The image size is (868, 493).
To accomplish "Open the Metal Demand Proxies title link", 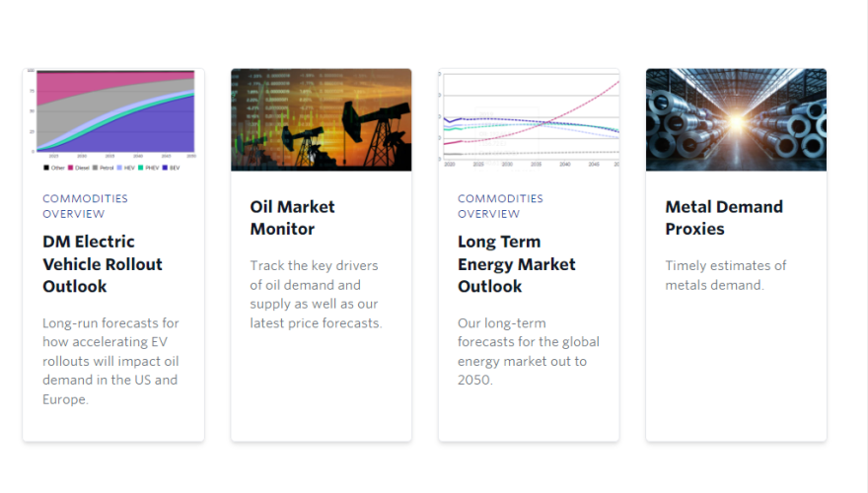I will 724,218.
